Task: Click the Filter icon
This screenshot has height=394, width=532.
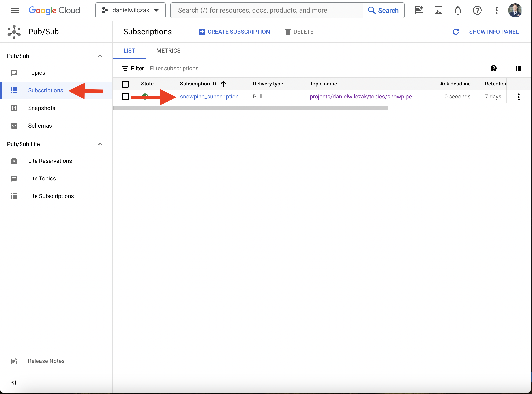Action: point(125,69)
